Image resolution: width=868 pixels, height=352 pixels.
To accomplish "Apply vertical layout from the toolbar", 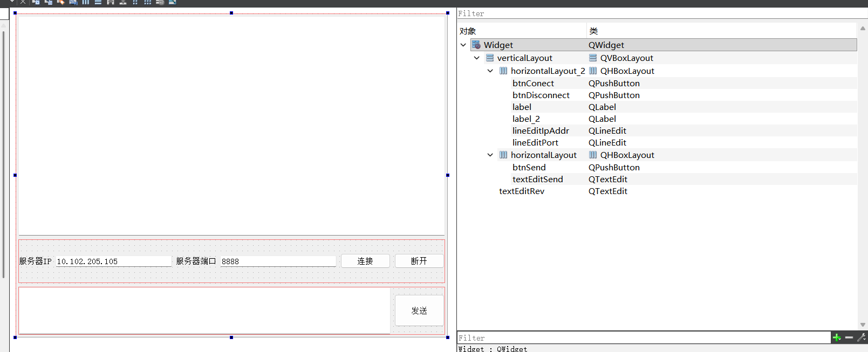I will 98,2.
